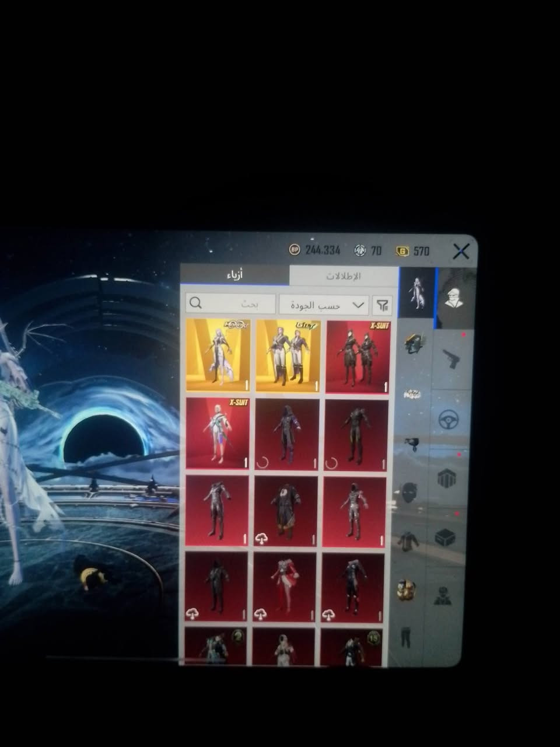The height and width of the screenshot is (747, 560).
Task: Select the dark outfit, fourth row right
Action: click(353, 588)
